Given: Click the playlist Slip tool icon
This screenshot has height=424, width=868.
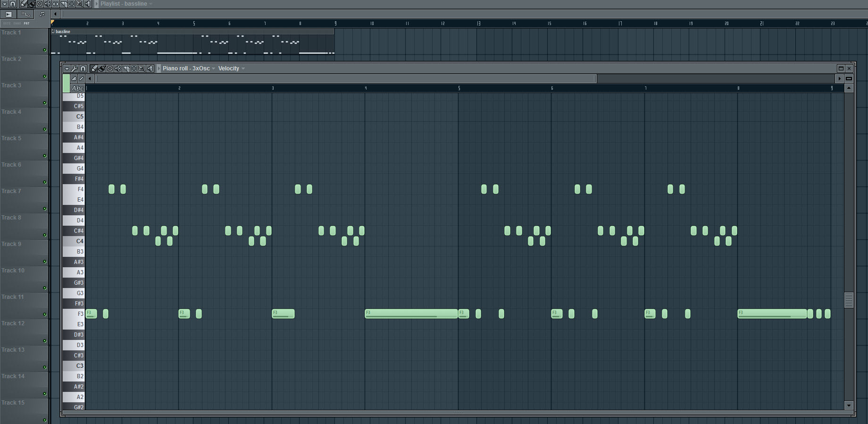Looking at the screenshot, I should click(x=56, y=4).
